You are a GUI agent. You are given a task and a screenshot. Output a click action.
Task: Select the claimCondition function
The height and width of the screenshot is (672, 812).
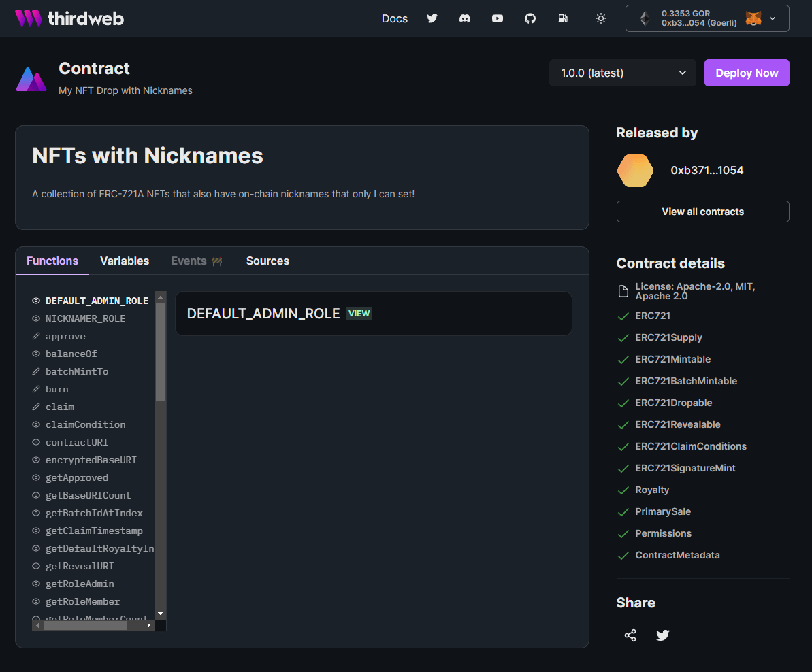point(79,424)
